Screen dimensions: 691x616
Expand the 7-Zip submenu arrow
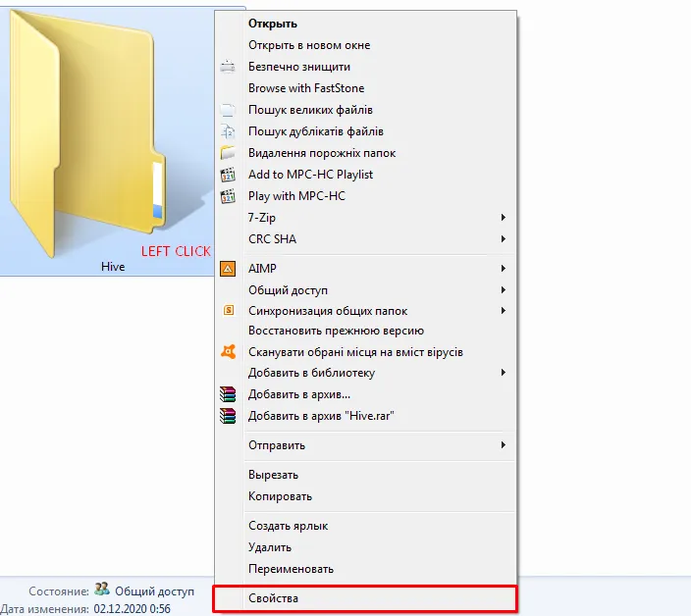click(x=503, y=218)
